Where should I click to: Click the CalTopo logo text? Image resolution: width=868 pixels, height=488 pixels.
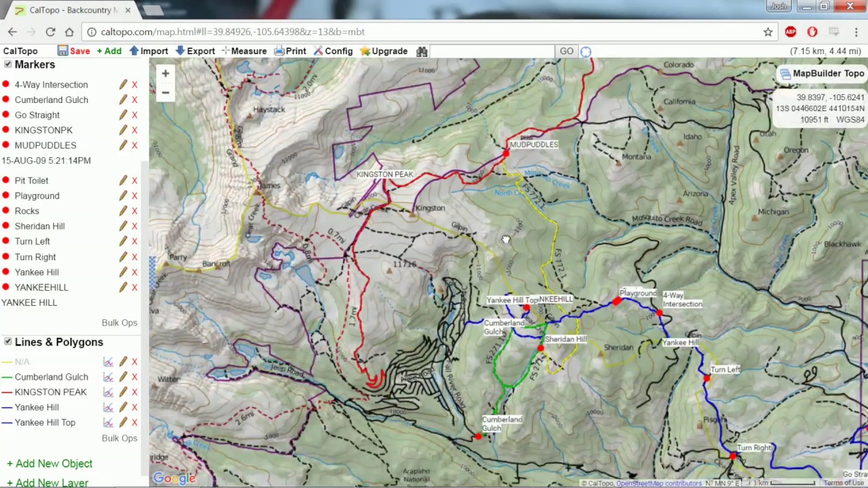tap(20, 52)
